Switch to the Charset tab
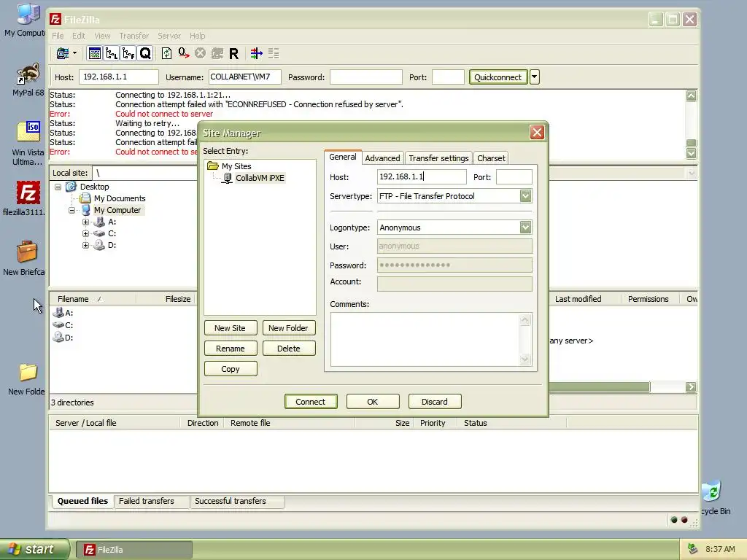This screenshot has height=560, width=747. click(x=491, y=158)
